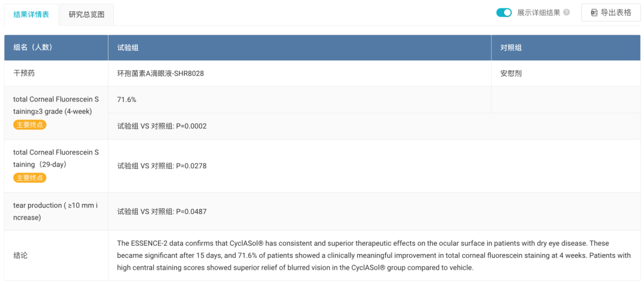Click the 对照组 column header
The height and width of the screenshot is (284, 644).
(565, 48)
